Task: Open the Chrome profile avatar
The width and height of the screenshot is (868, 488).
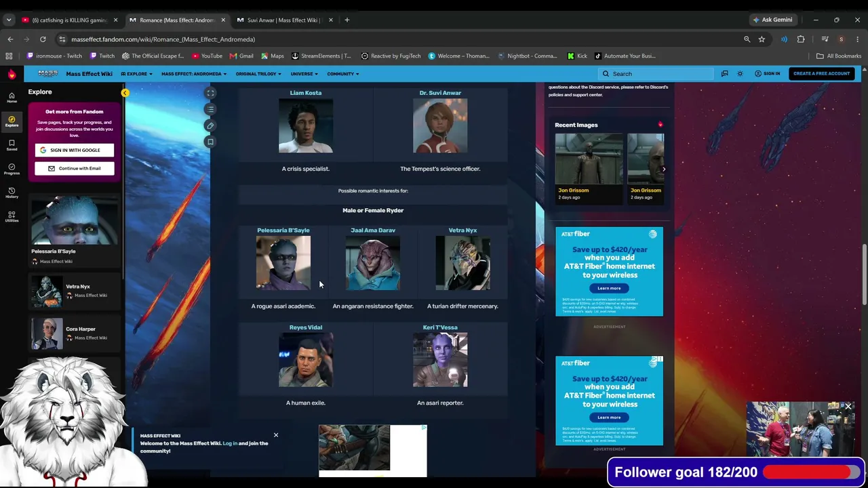Action: [841, 39]
